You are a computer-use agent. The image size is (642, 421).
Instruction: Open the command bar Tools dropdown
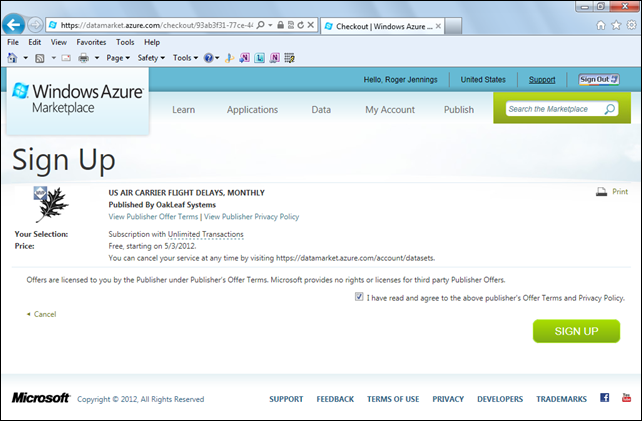[x=185, y=58]
